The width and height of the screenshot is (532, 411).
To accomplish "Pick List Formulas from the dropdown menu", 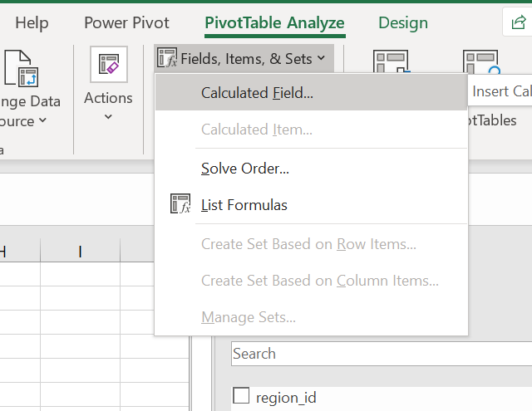I will pyautogui.click(x=244, y=204).
